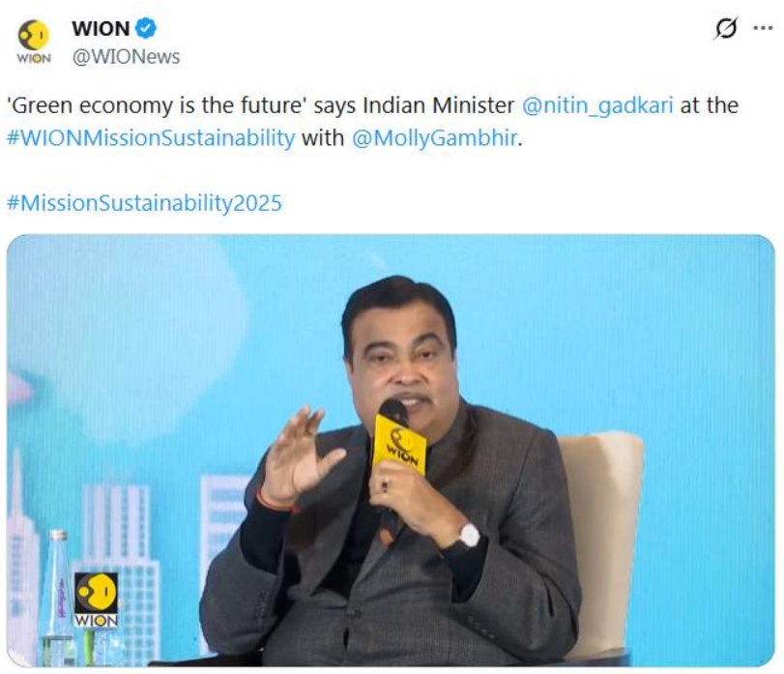Open the @nitin_gadkari mention
The image size is (784, 674).
(x=597, y=106)
